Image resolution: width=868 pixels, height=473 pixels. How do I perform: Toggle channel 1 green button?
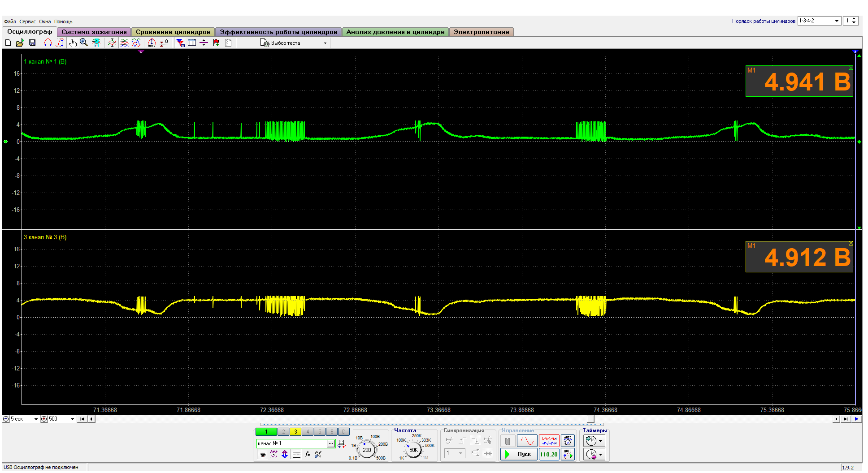coord(266,432)
